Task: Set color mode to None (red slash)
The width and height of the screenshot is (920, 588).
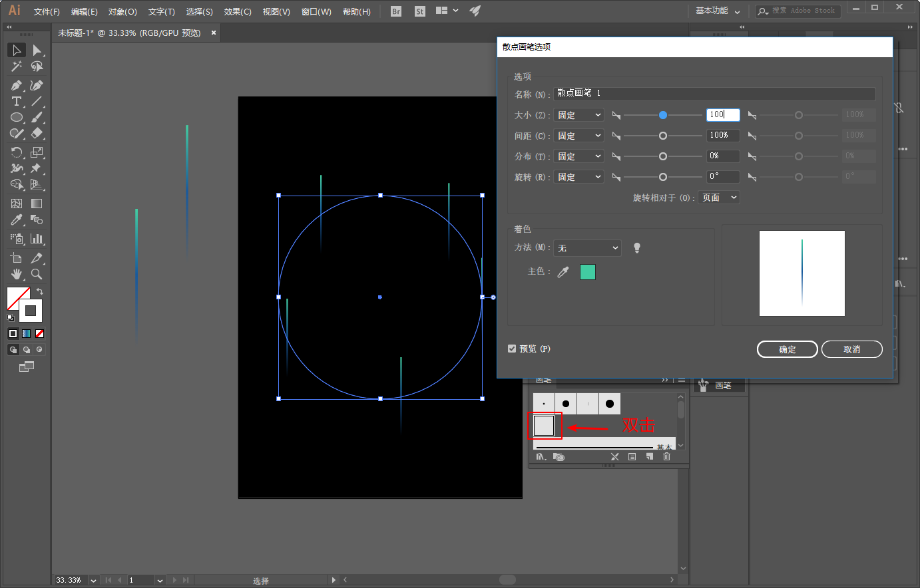Action: click(39, 334)
